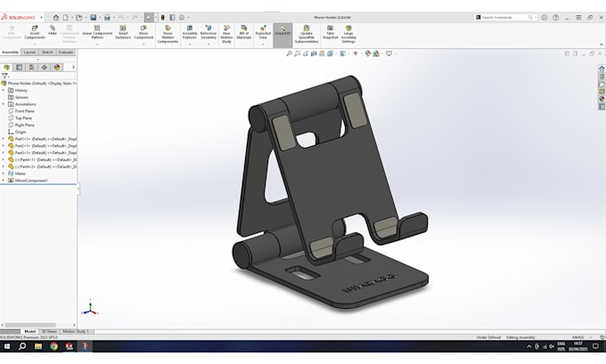Insert Bill of Materials
The height and width of the screenshot is (364, 606).
click(244, 32)
